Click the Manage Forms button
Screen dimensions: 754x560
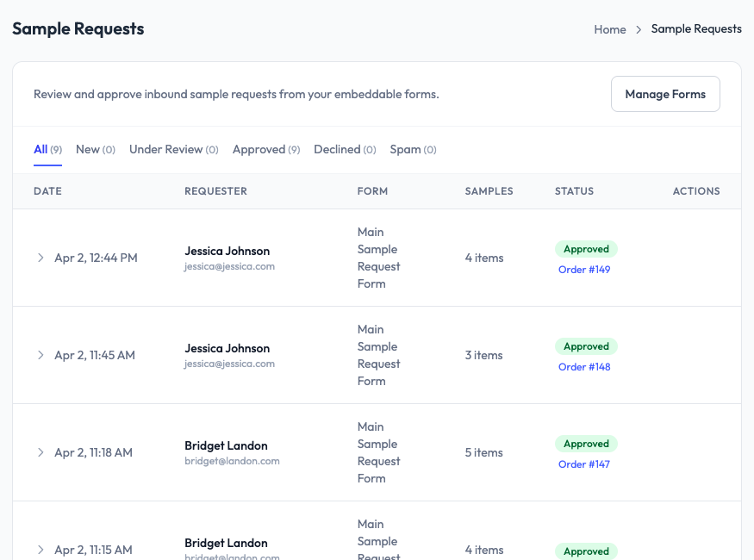[x=665, y=94]
